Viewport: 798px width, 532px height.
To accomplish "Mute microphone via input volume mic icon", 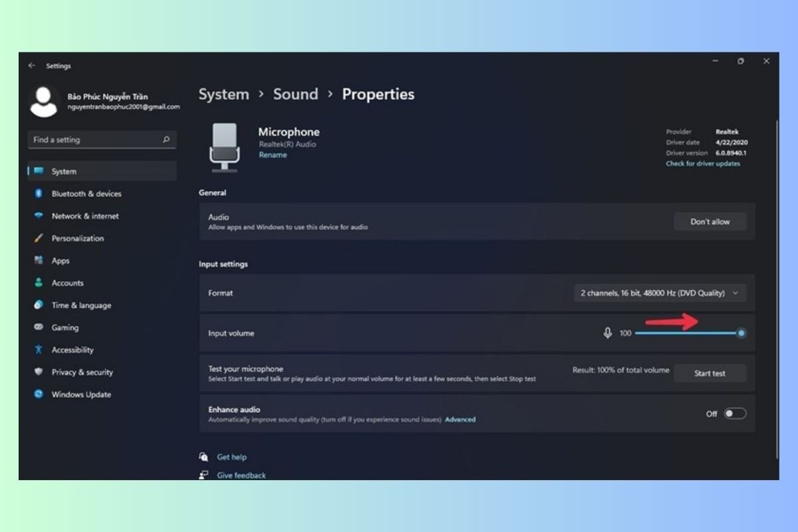I will 607,333.
